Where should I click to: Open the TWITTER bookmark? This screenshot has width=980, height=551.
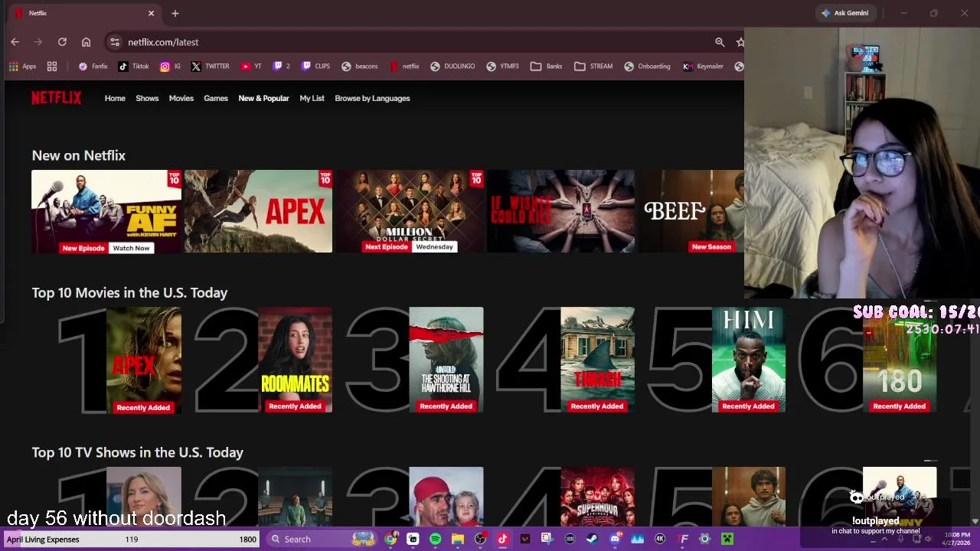pos(210,67)
